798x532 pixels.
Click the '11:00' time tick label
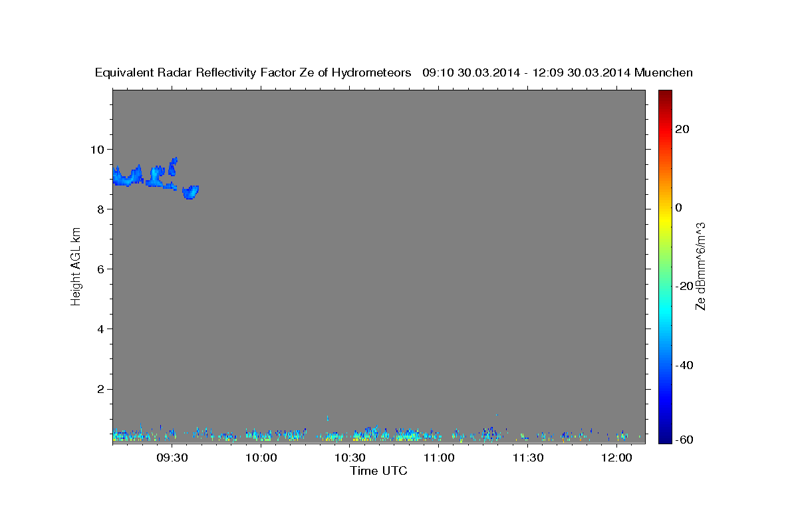pos(439,458)
